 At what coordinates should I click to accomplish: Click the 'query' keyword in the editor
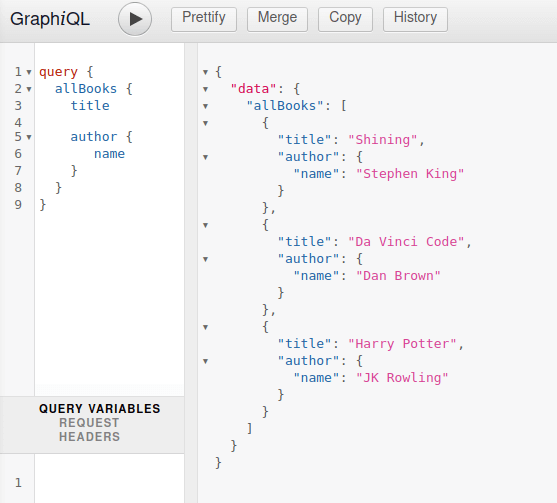(58, 72)
